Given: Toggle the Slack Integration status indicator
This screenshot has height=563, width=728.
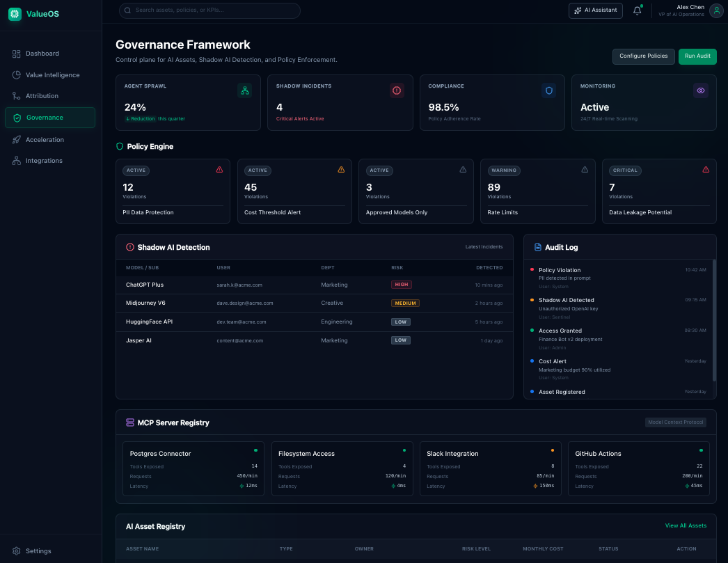Looking at the screenshot, I should point(552,450).
